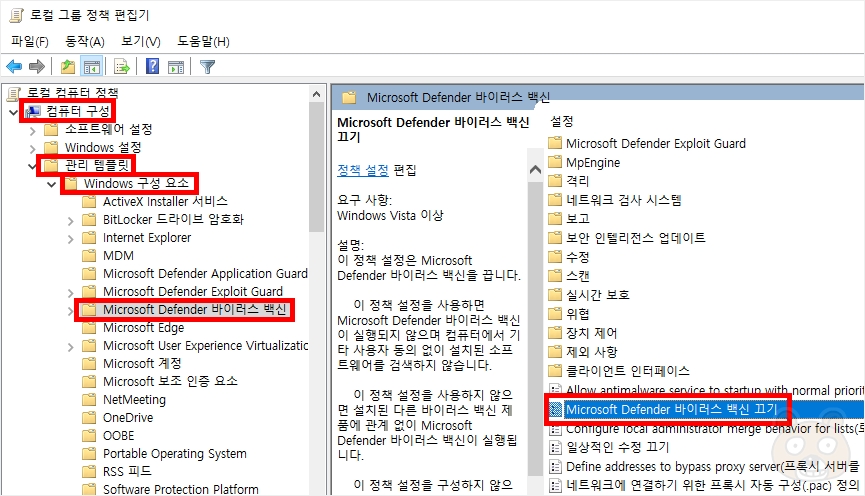Click the Export list toolbar icon
The width and height of the screenshot is (865, 496).
(x=121, y=67)
